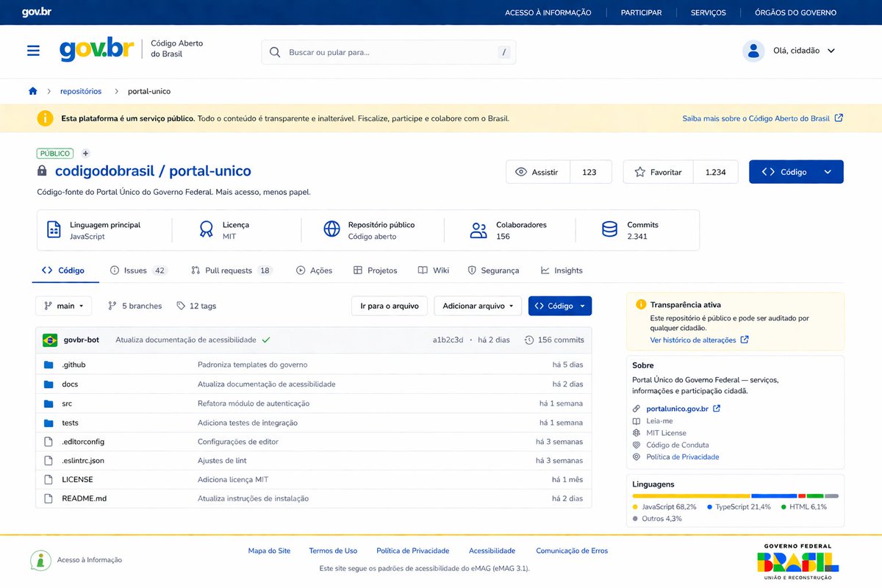
Task: Switch to the Issues tab
Action: tap(138, 270)
